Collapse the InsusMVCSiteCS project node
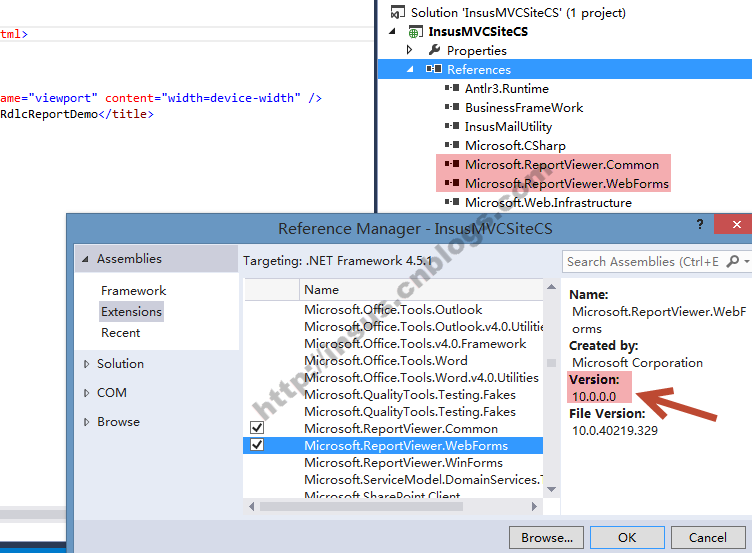Screen dimensions: 752x553 coord(392,32)
